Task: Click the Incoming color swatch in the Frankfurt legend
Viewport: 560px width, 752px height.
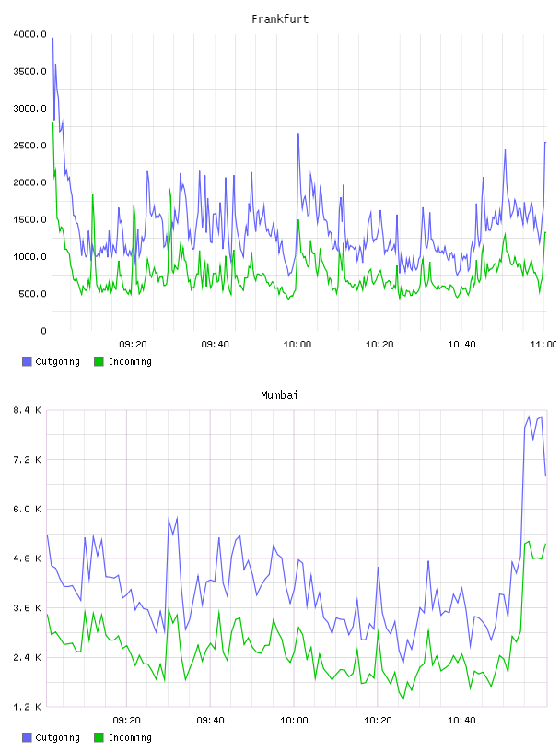Action: [99, 361]
